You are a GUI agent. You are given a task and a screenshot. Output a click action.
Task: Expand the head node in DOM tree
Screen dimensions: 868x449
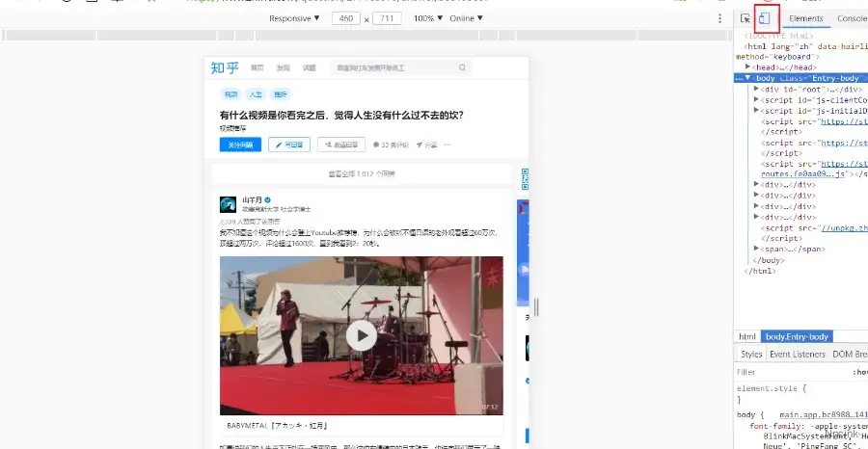click(747, 66)
